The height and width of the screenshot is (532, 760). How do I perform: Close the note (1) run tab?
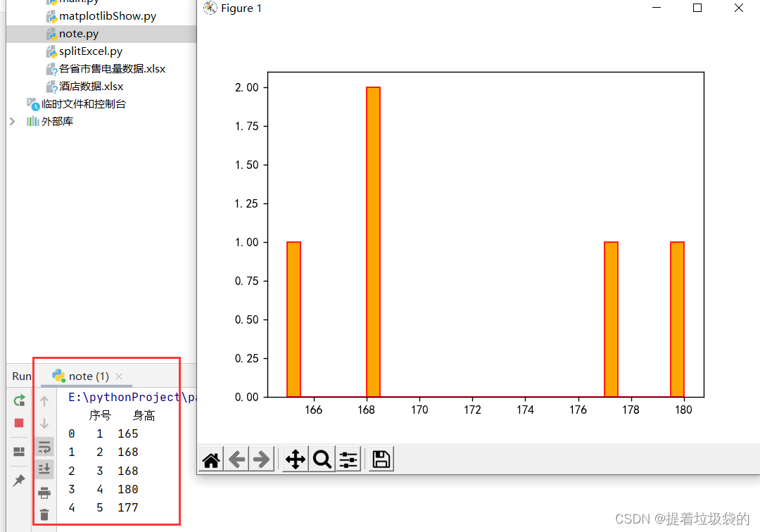pyautogui.click(x=119, y=376)
